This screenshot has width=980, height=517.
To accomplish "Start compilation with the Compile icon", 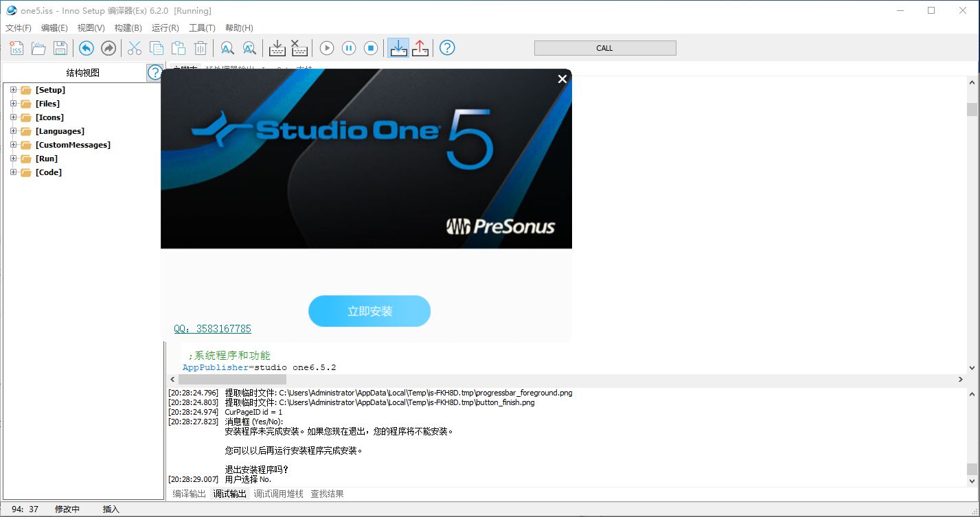I will pyautogui.click(x=277, y=48).
